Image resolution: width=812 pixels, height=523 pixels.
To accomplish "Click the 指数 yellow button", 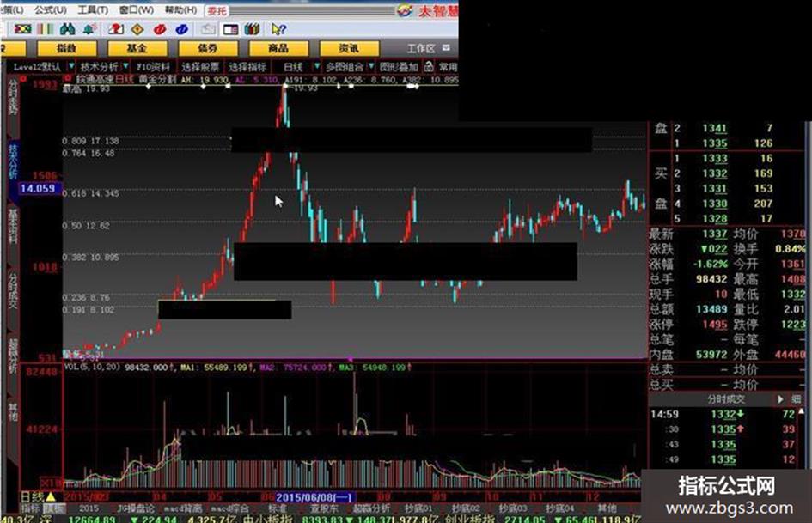I will tap(67, 48).
